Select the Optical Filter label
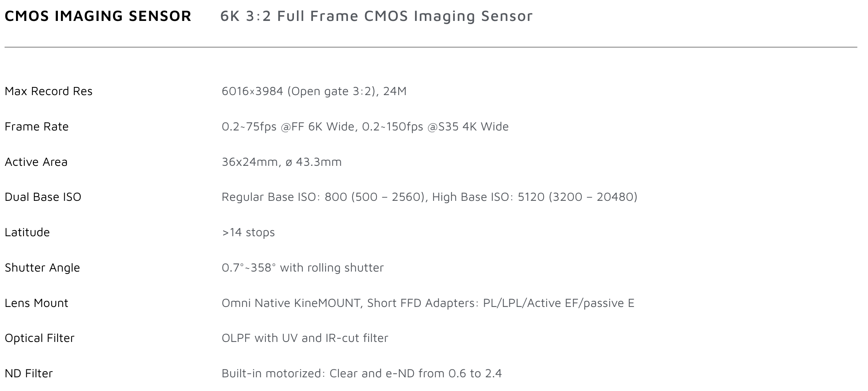Screen dimensions: 868x391 39,338
